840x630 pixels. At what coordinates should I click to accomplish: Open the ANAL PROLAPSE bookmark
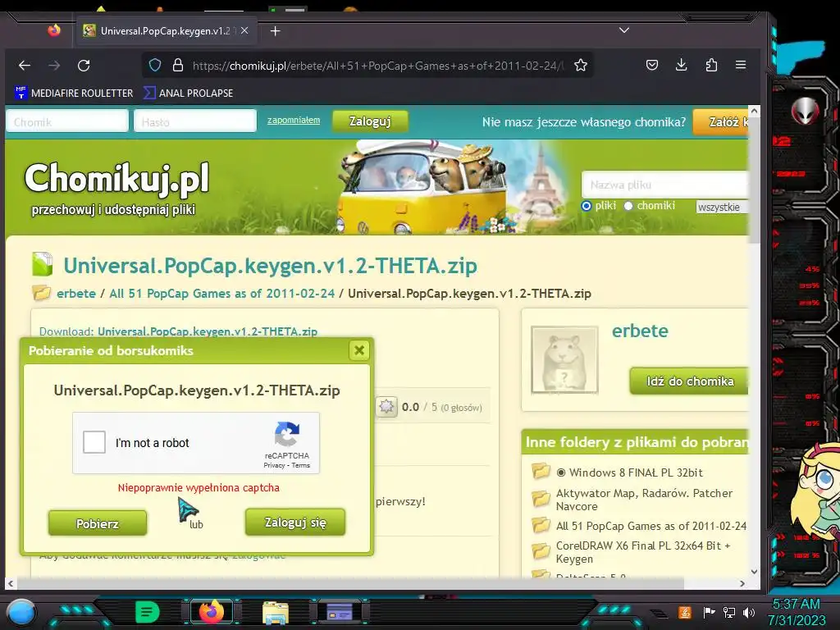tap(189, 94)
